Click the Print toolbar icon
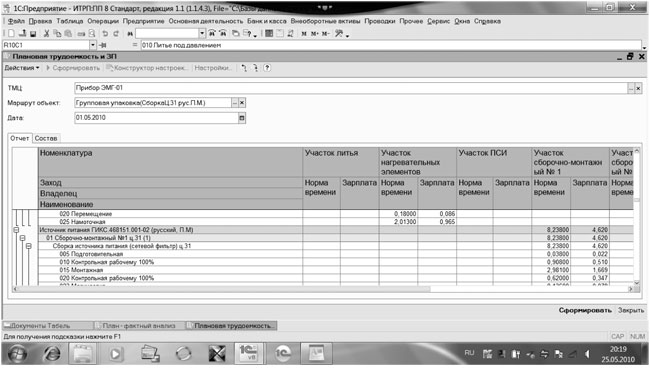 [81, 34]
